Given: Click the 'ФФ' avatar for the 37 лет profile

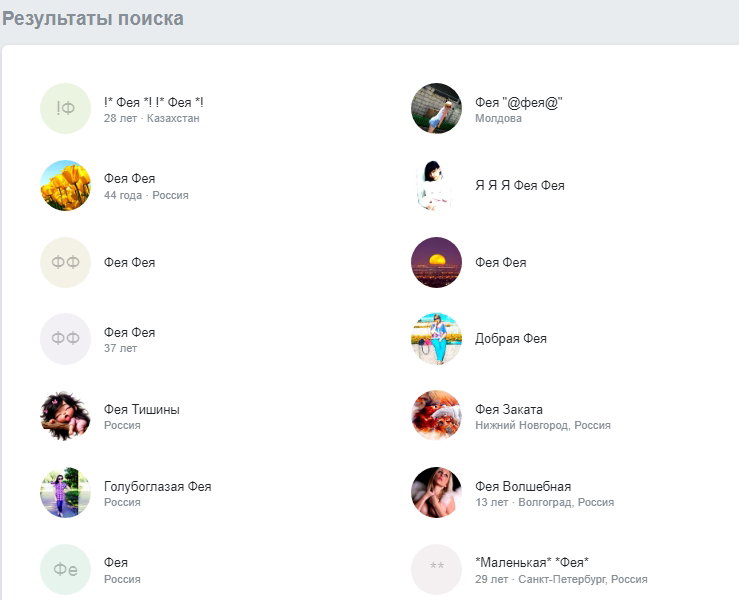Looking at the screenshot, I should click(x=65, y=339).
